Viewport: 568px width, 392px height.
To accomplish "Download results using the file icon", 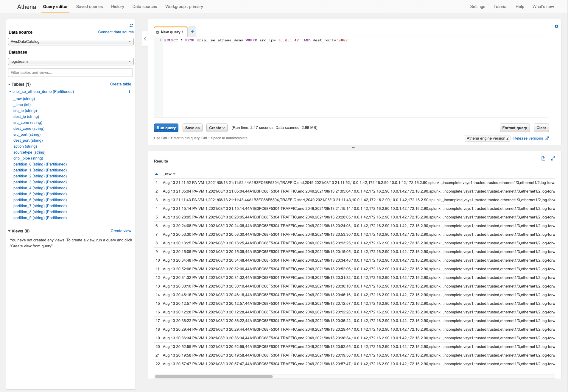I will [543, 159].
